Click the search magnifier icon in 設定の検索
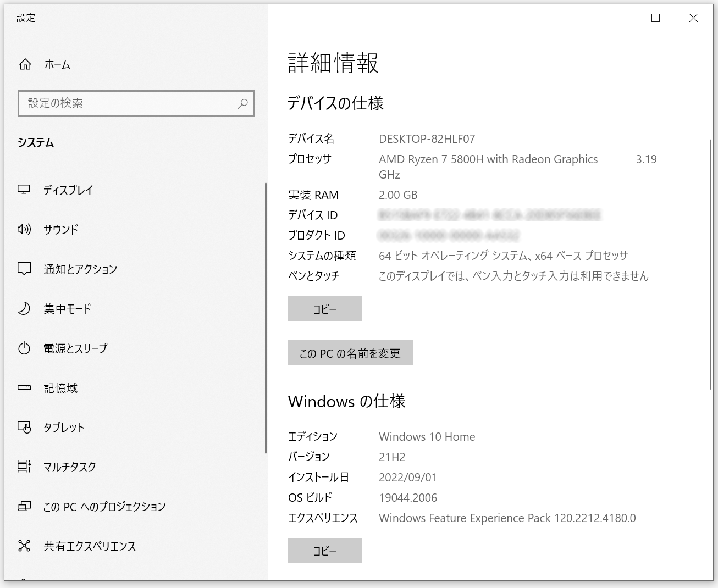Screen dimensions: 718x588 [242, 103]
